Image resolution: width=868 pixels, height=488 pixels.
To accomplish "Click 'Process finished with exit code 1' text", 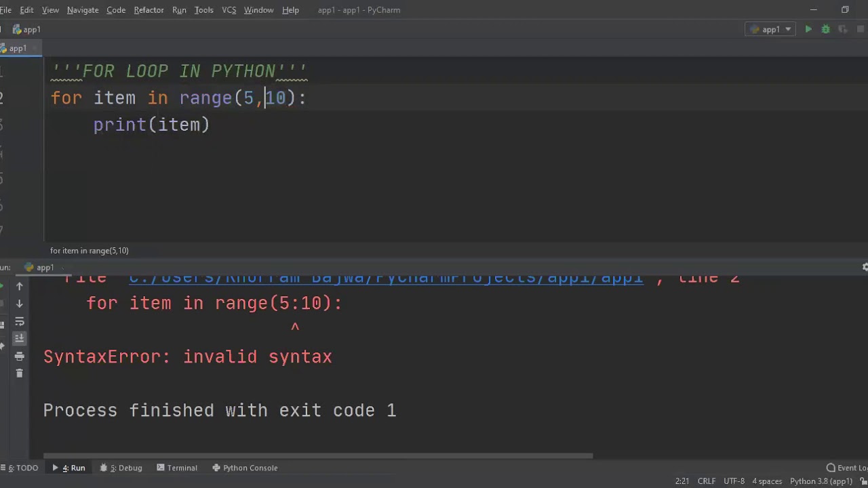I will point(220,410).
